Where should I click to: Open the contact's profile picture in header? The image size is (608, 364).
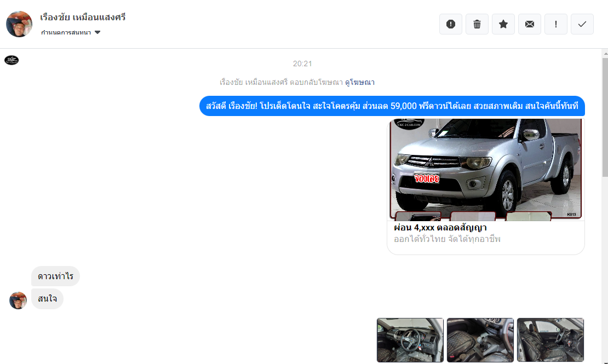(19, 24)
